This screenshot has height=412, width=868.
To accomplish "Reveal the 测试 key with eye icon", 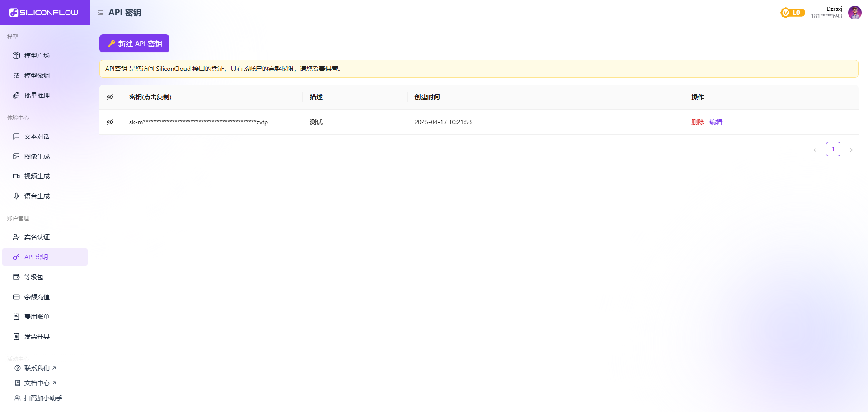I will 110,122.
